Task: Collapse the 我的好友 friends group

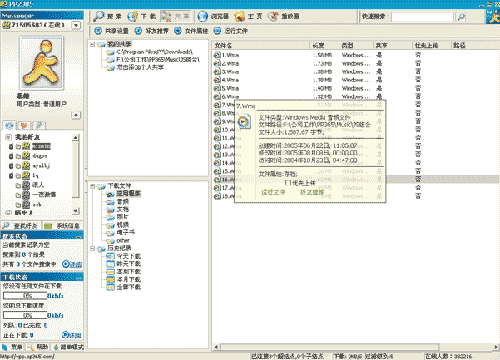Action: coord(9,137)
